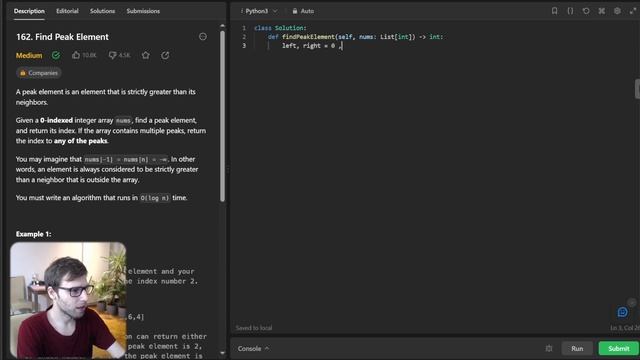Click on code line 3 in editor
Screen dimensions: 640x360
coord(313,46)
